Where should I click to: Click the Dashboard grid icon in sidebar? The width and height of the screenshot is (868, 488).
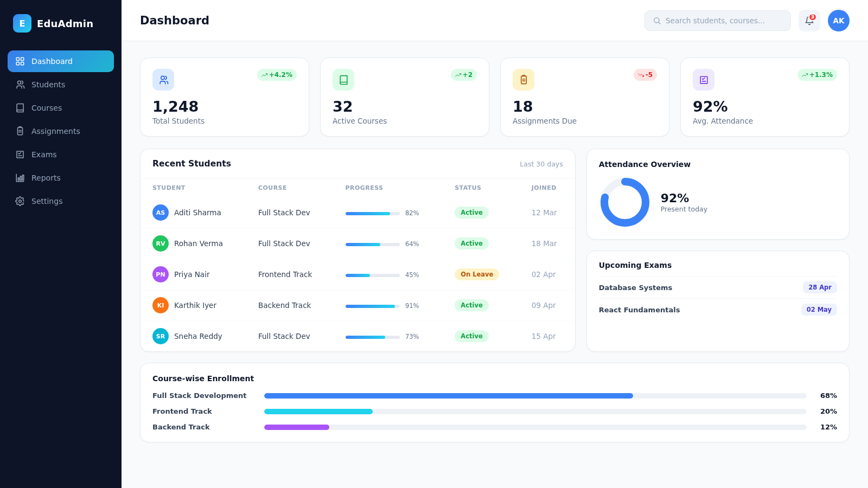(x=20, y=61)
